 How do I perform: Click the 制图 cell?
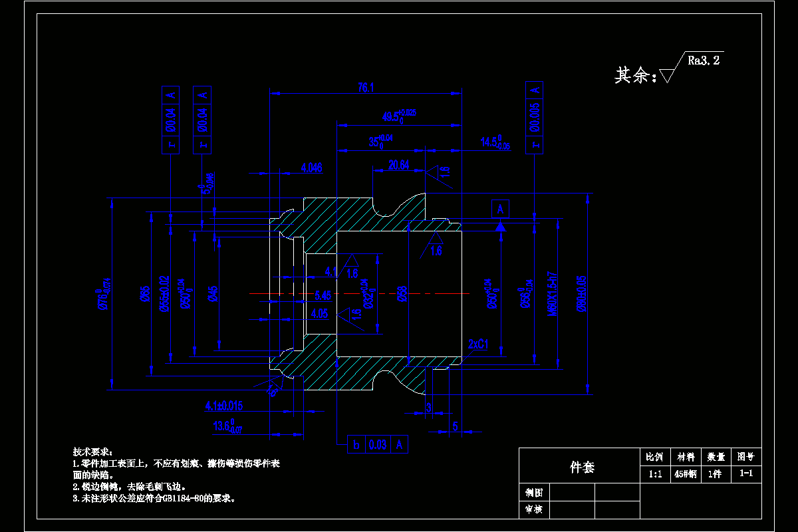pos(534,493)
